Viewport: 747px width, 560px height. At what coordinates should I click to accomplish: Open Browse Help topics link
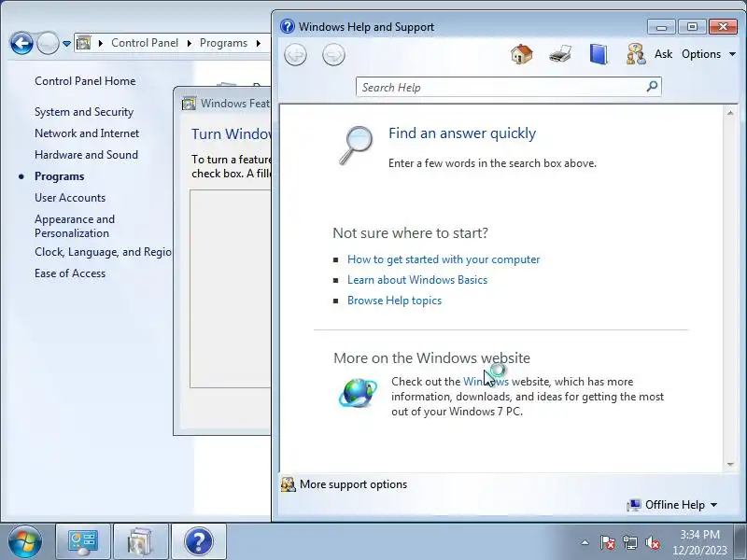pyautogui.click(x=394, y=301)
